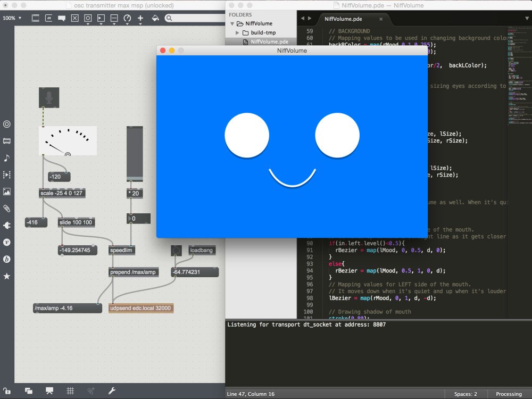
Task: Click the speedlim object in the patcher
Action: (x=122, y=251)
